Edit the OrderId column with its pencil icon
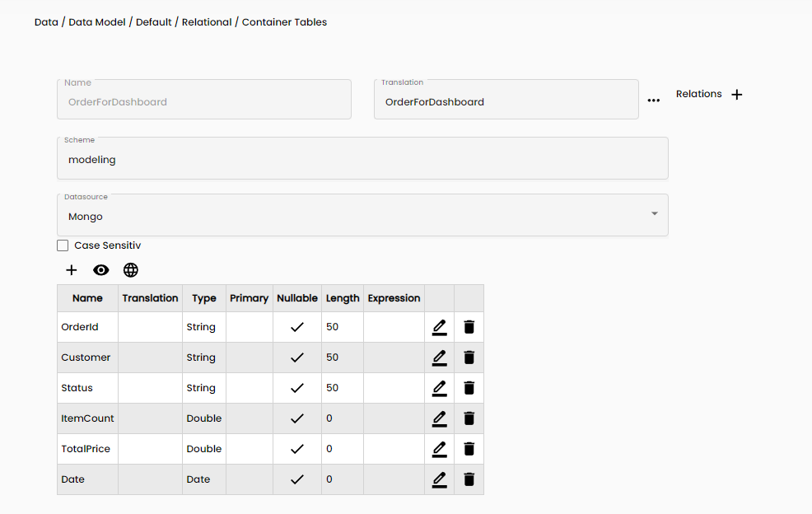Image resolution: width=812 pixels, height=514 pixels. (x=439, y=327)
